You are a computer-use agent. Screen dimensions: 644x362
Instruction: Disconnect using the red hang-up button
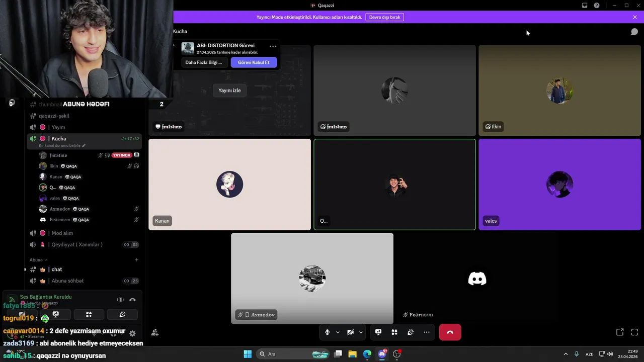pyautogui.click(x=450, y=332)
